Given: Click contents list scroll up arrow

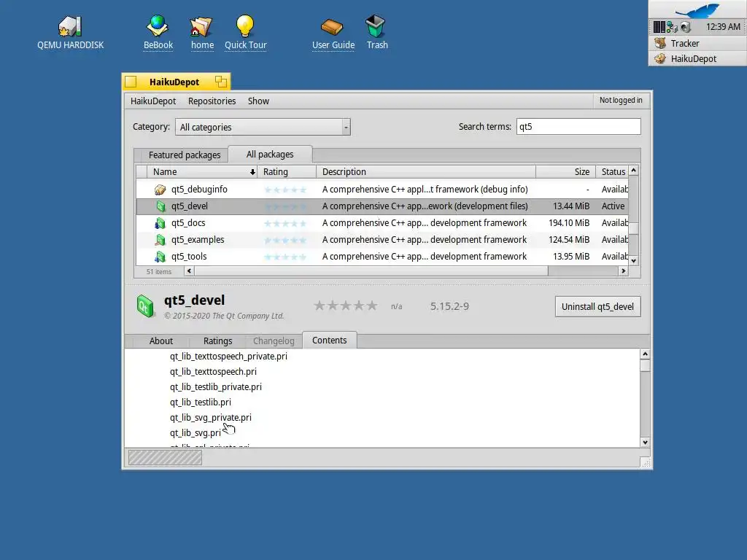Looking at the screenshot, I should pos(645,354).
